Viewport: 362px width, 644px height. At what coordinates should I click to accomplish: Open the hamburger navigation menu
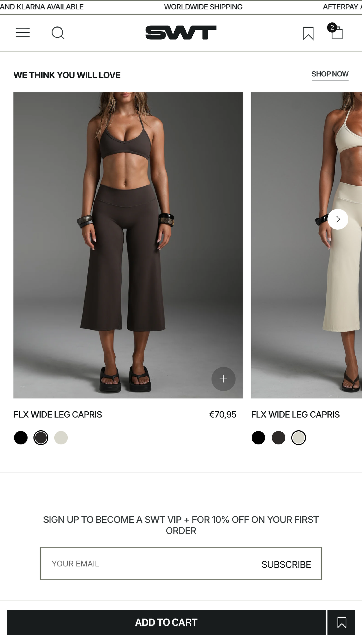(23, 33)
